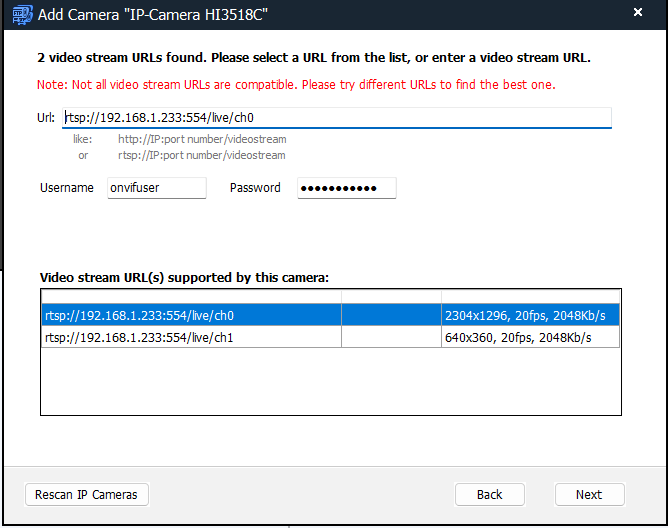Viewport: 668px width, 528px height.
Task: Click empty area below the stream URL rows
Action: click(x=330, y=380)
